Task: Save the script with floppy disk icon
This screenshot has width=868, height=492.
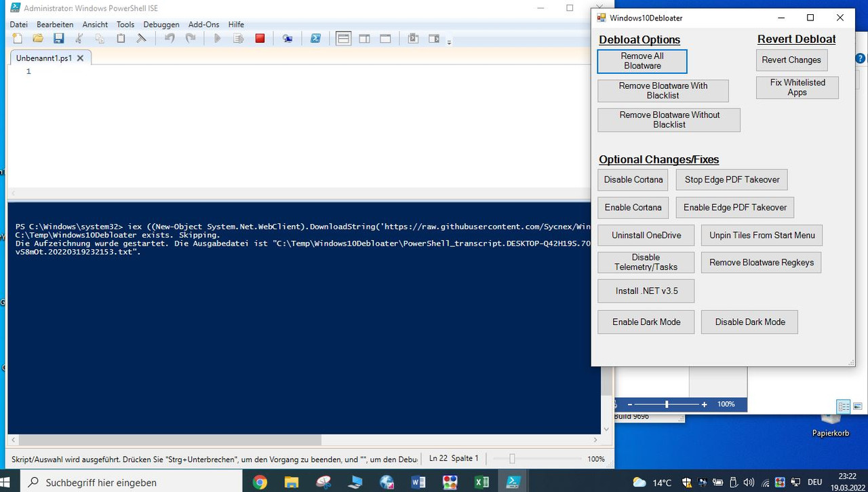Action: pos(59,39)
